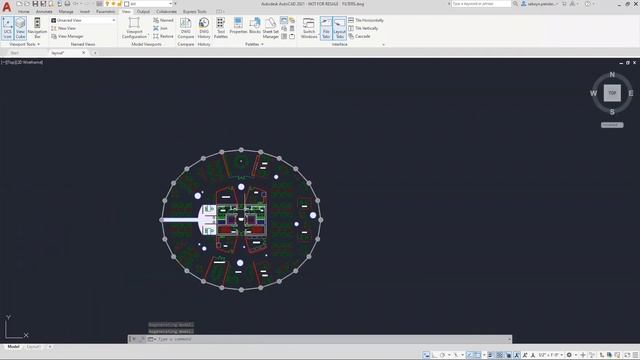Viewport: 640px width, 360px height.
Task: Click Tile Horizontally
Action: 366,20
